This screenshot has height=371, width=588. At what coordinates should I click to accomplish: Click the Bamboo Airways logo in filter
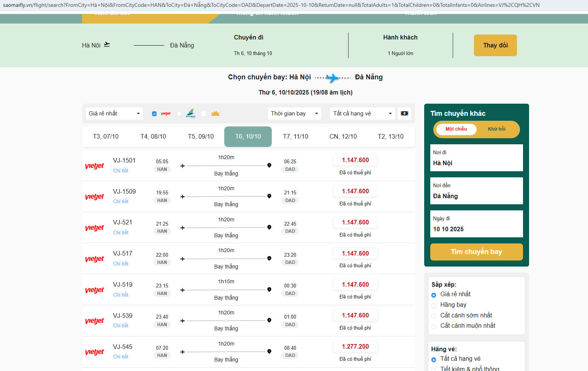(x=190, y=114)
